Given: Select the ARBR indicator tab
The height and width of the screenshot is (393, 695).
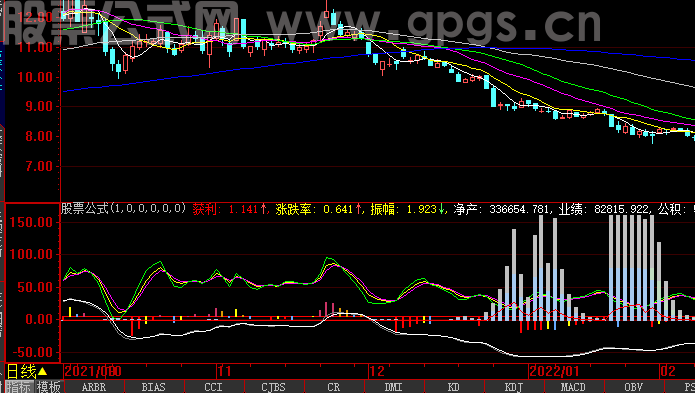Looking at the screenshot, I should [x=94, y=387].
